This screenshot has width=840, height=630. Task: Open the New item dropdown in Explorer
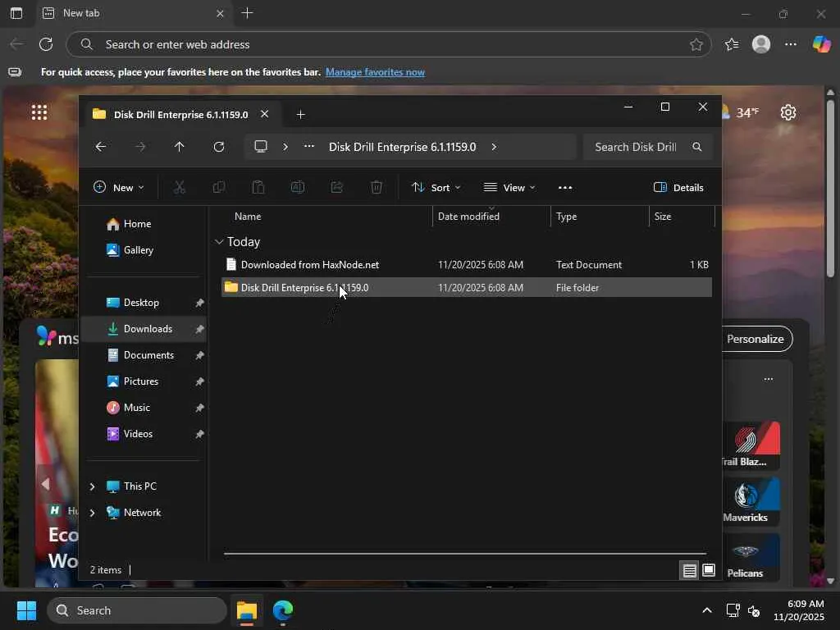pos(118,188)
